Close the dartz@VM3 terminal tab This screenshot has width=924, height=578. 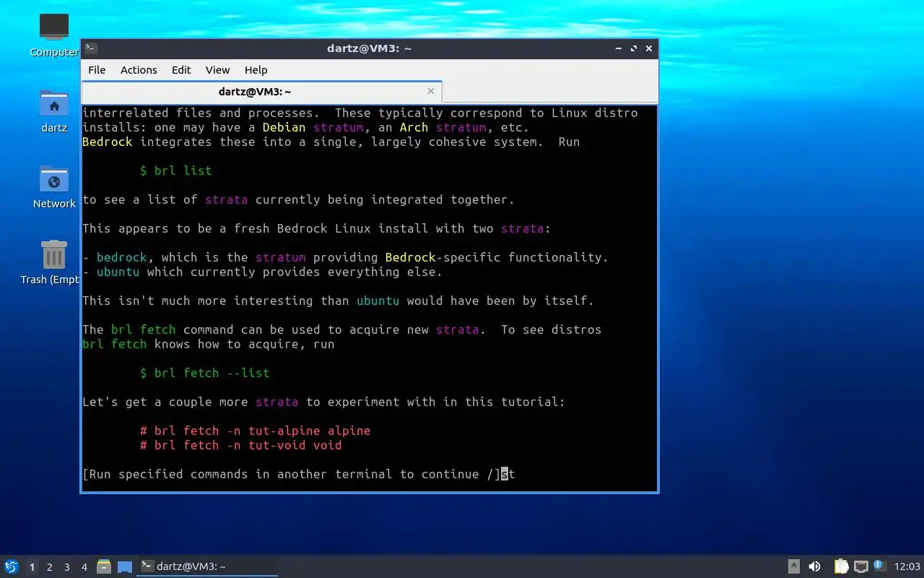tap(431, 91)
